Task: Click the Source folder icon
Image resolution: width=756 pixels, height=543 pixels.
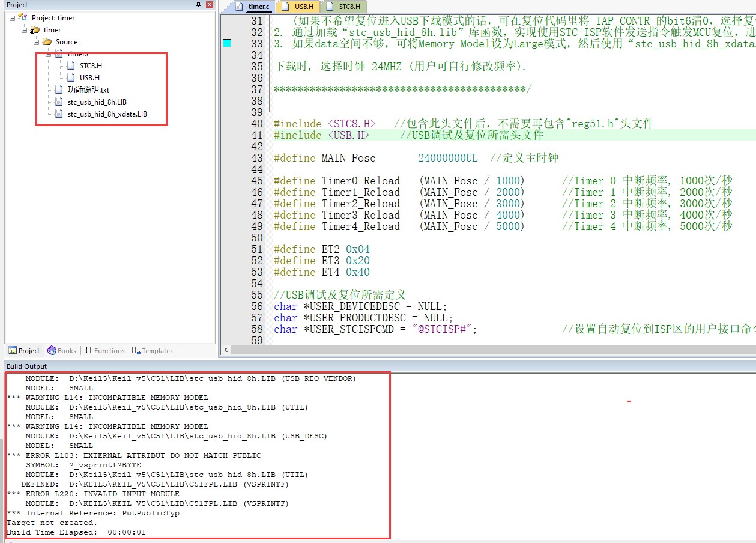Action: point(47,42)
